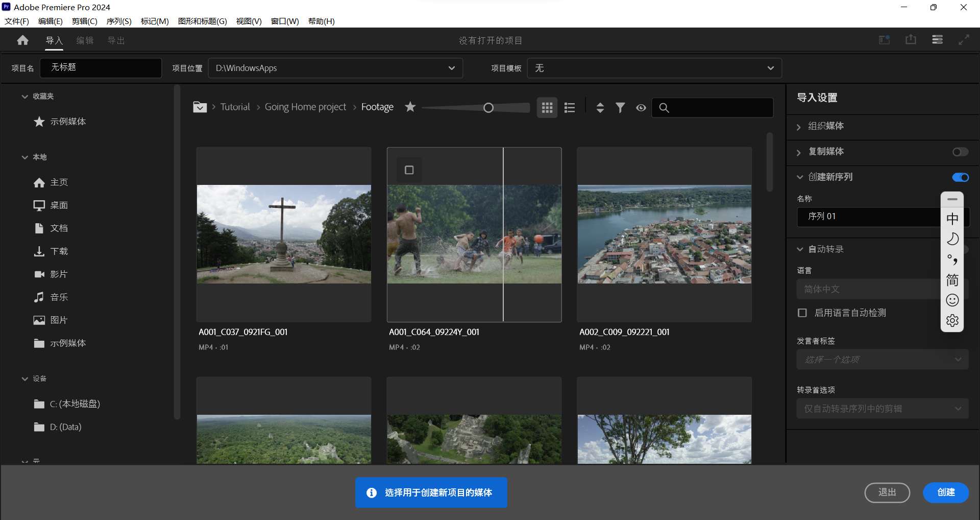The height and width of the screenshot is (520, 980).
Task: Open the 编辑(E) menu
Action: coord(50,21)
